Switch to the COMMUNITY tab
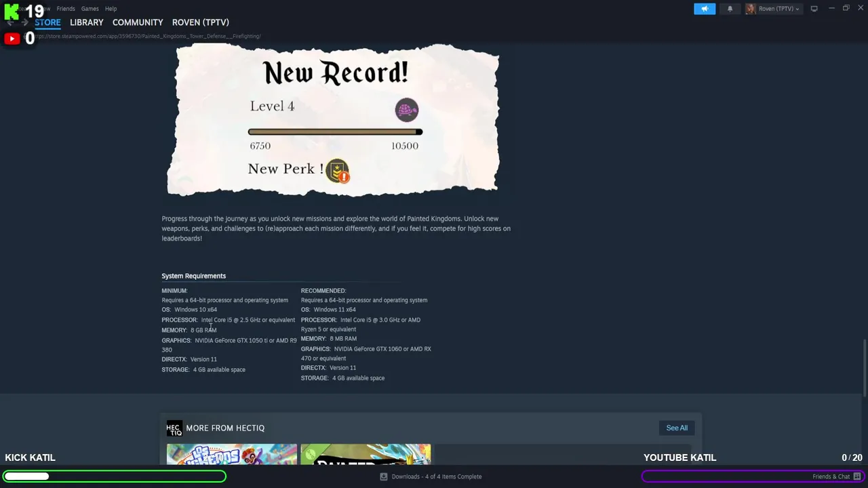The height and width of the screenshot is (488, 868). click(x=138, y=22)
